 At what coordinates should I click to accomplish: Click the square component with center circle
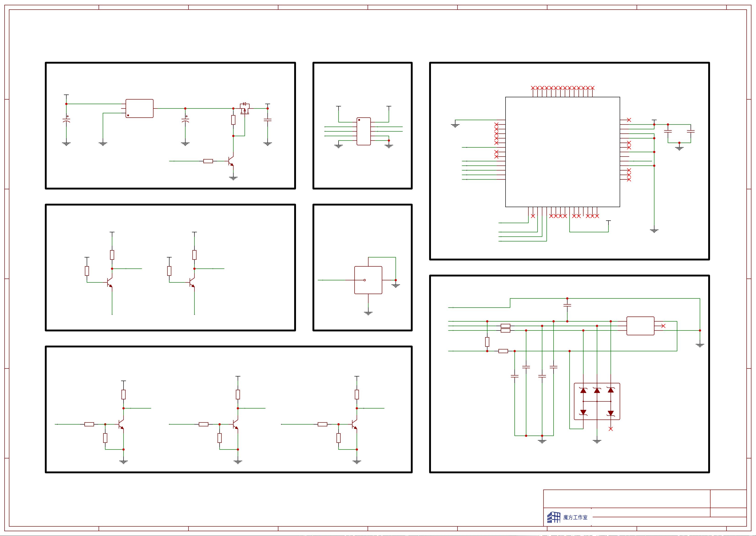pos(368,280)
